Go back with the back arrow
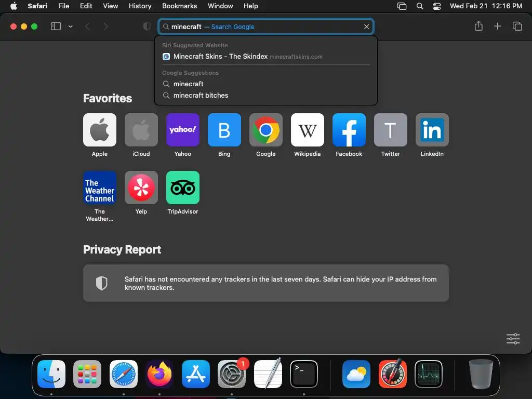The image size is (532, 399). pos(87,26)
